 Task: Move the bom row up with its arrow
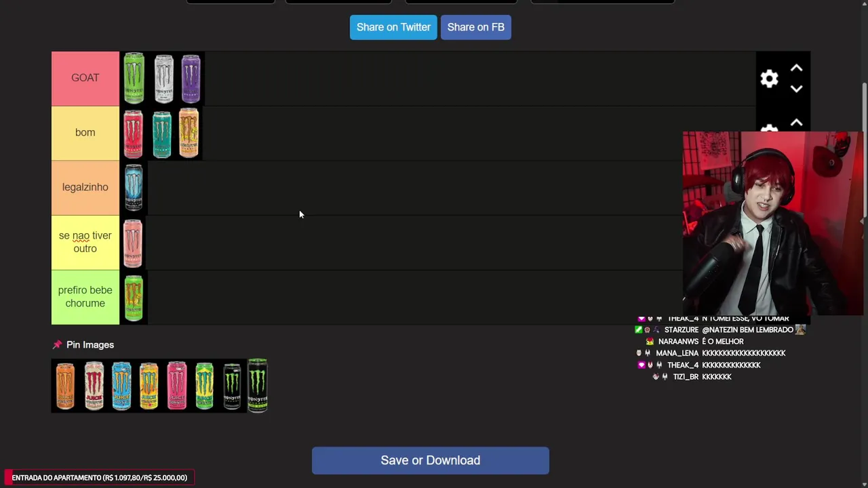(797, 123)
